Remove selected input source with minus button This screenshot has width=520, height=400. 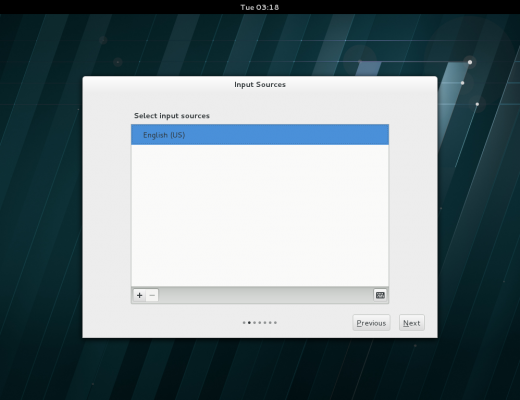[152, 295]
